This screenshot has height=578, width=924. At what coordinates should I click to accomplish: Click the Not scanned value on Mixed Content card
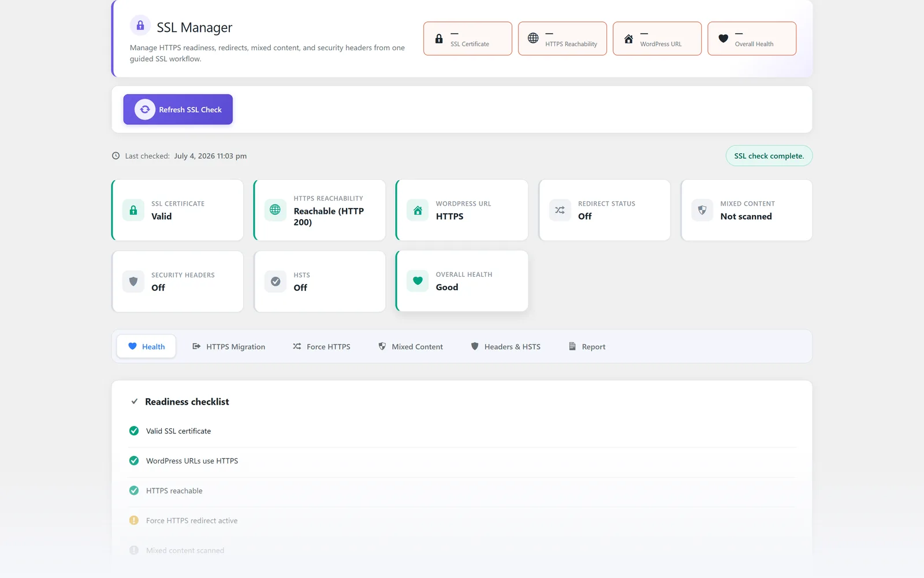[746, 216]
